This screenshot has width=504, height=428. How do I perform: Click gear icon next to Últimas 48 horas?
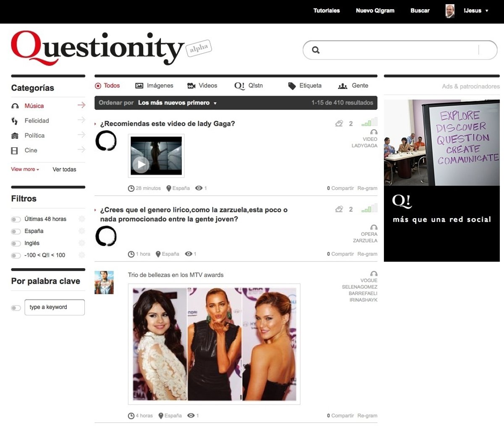click(82, 219)
